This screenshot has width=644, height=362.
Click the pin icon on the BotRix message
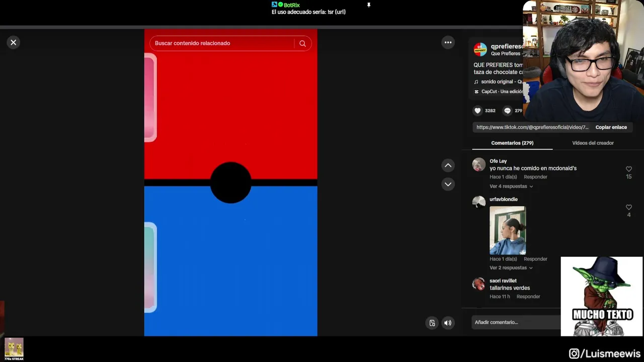pyautogui.click(x=369, y=5)
